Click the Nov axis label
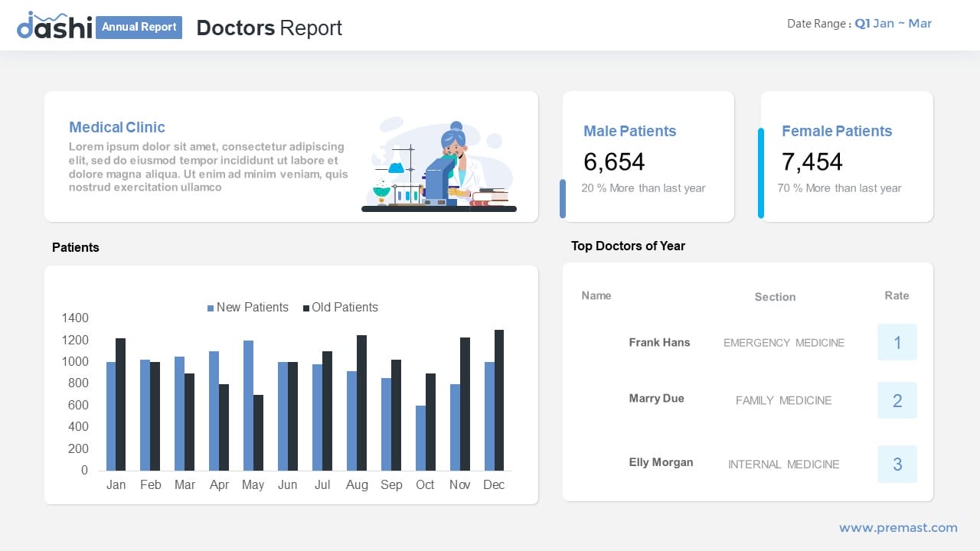The height and width of the screenshot is (551, 980). (x=460, y=484)
